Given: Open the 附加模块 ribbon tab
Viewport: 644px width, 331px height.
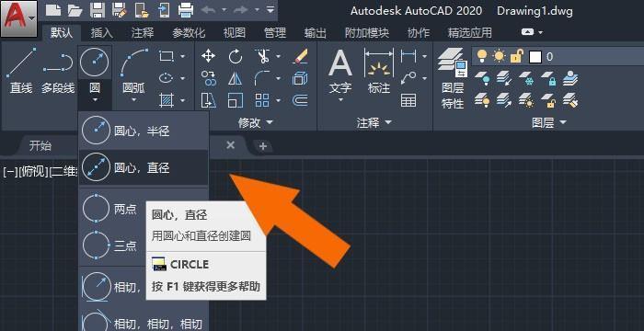Looking at the screenshot, I should (x=367, y=33).
